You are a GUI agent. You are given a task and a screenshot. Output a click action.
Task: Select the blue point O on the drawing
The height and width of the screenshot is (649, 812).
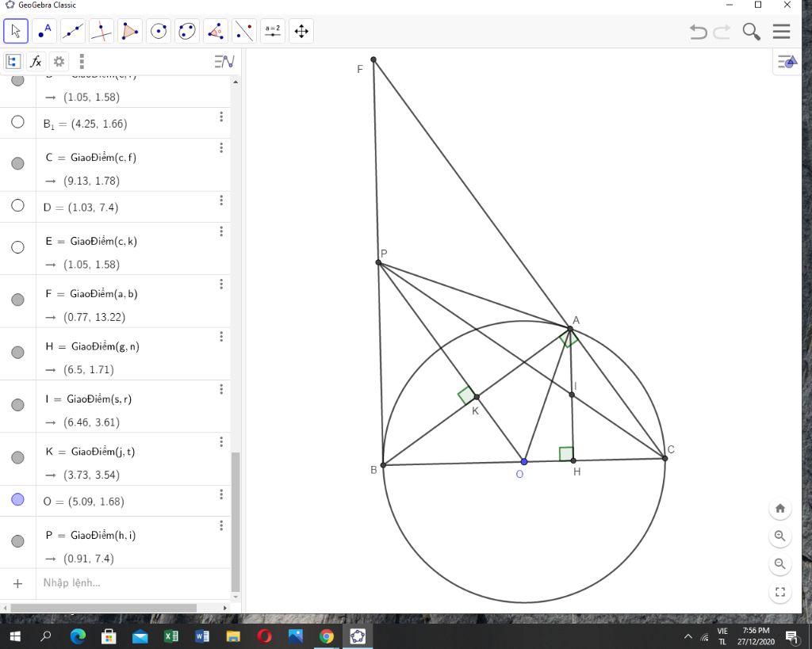pos(524,462)
